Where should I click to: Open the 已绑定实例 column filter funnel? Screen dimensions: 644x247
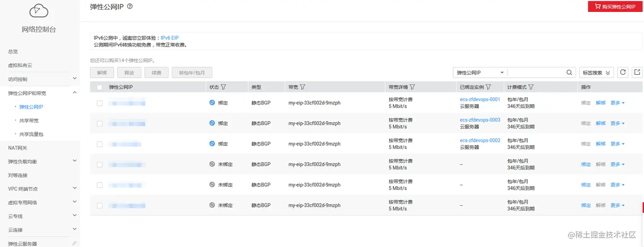tap(489, 87)
